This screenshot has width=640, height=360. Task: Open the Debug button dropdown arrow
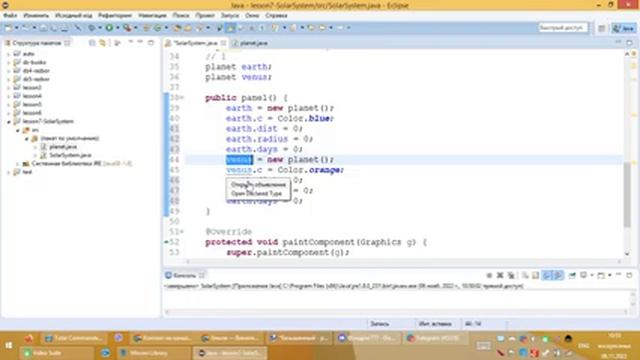(100, 28)
